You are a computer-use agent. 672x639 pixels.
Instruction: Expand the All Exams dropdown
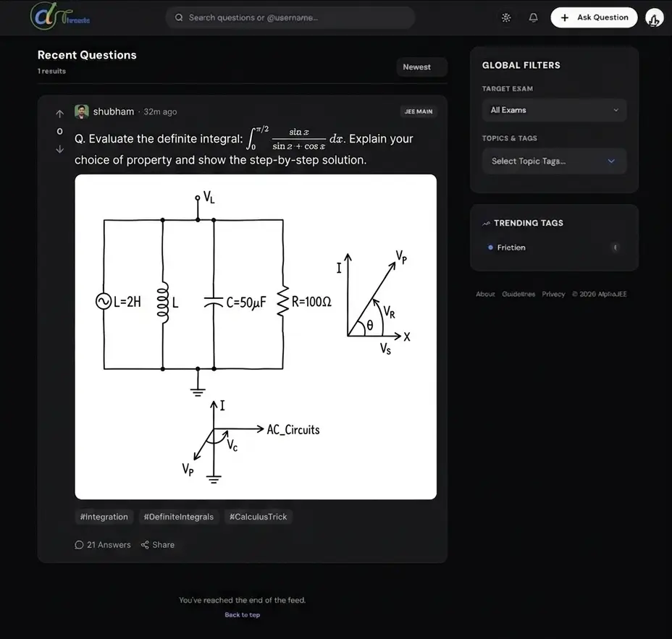554,110
